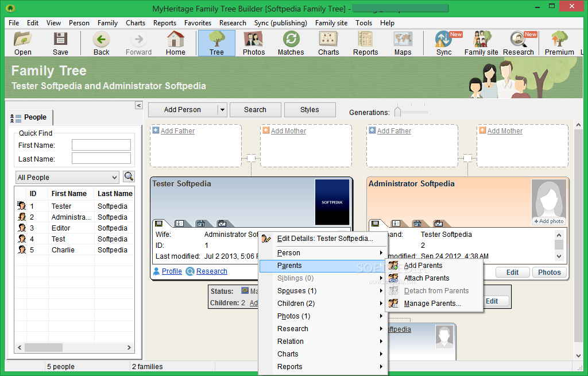588x376 pixels.
Task: Open the Photos toolbar icon
Action: [x=253, y=40]
